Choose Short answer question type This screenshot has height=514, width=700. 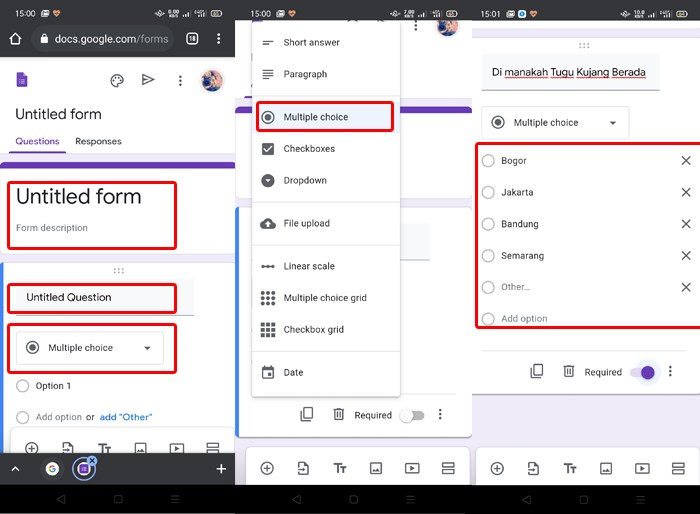pos(325,42)
